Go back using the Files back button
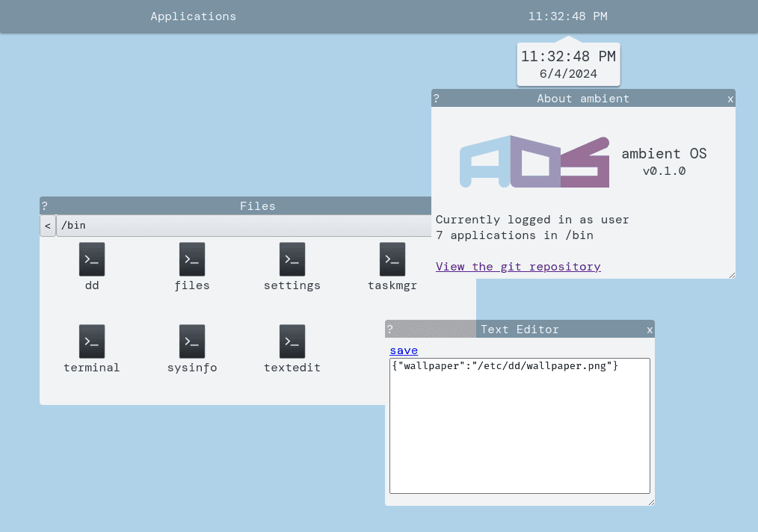This screenshot has width=758, height=532. (48, 226)
